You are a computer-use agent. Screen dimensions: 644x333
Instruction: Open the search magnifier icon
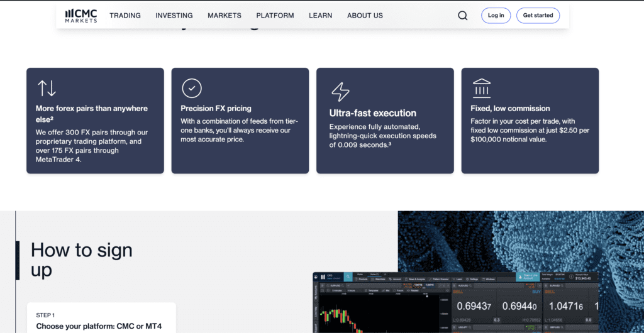click(462, 16)
